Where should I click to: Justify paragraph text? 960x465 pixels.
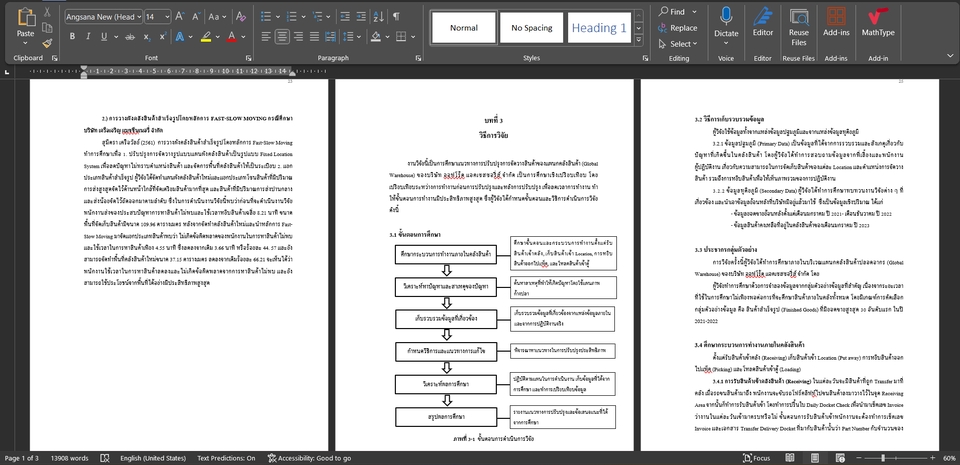point(314,37)
